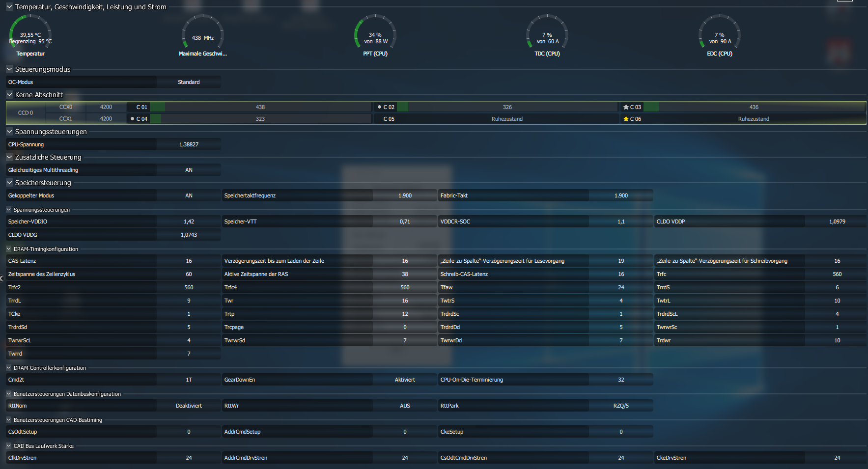Viewport: 868px width, 469px height.
Task: Click the CAS-Latenz value 16
Action: [189, 261]
